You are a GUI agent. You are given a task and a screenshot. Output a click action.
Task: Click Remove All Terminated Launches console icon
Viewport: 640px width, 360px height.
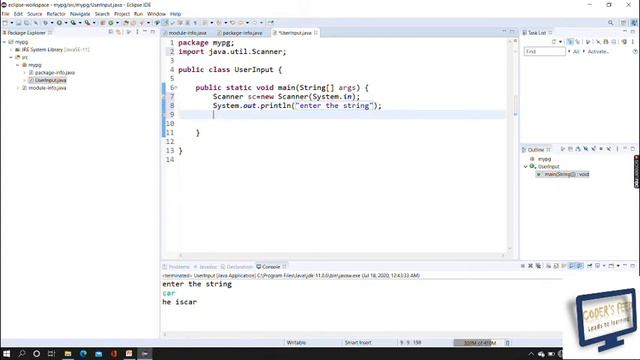[x=538, y=266]
